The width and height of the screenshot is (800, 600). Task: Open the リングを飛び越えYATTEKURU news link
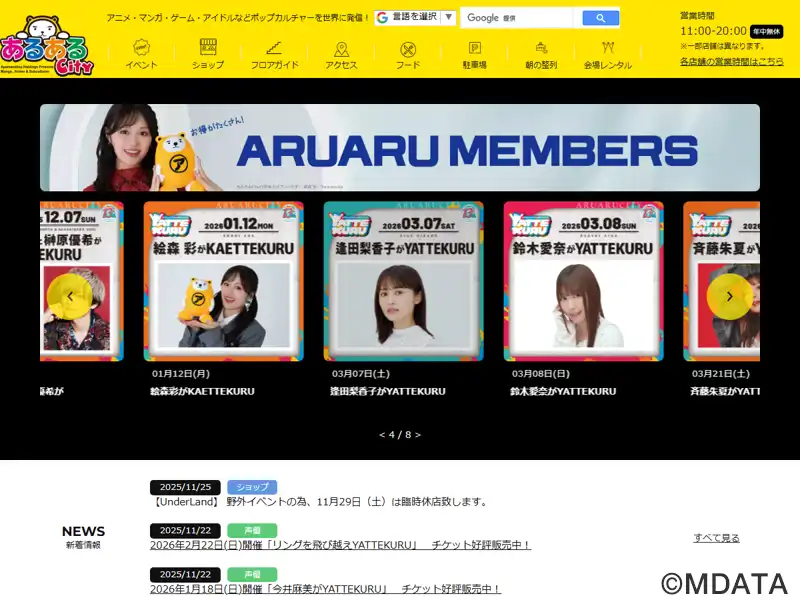click(x=340, y=545)
